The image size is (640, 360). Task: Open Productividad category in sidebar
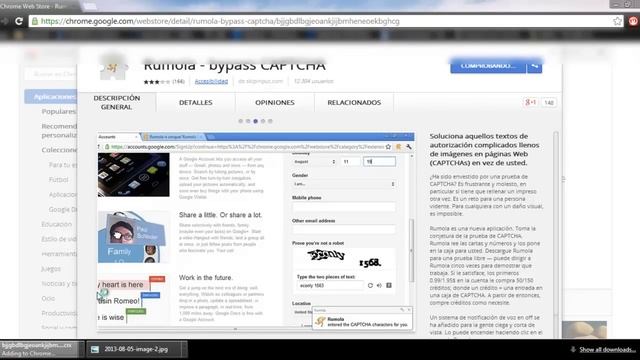pyautogui.click(x=59, y=313)
